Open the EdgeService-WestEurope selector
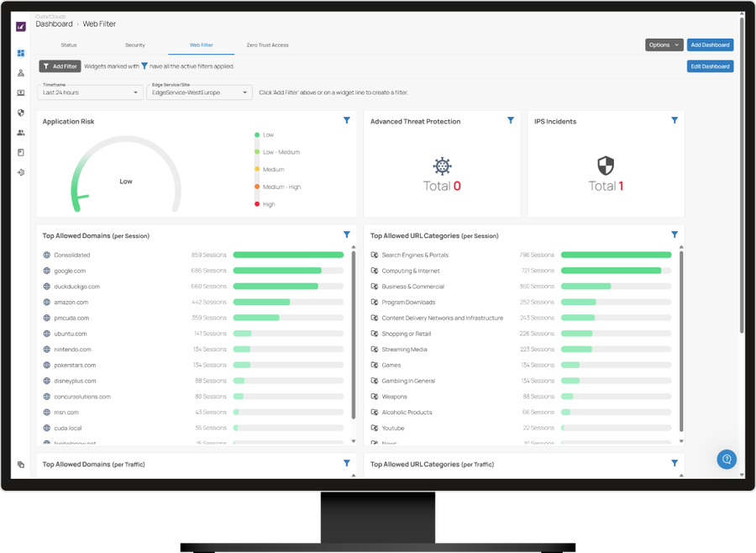 (200, 92)
